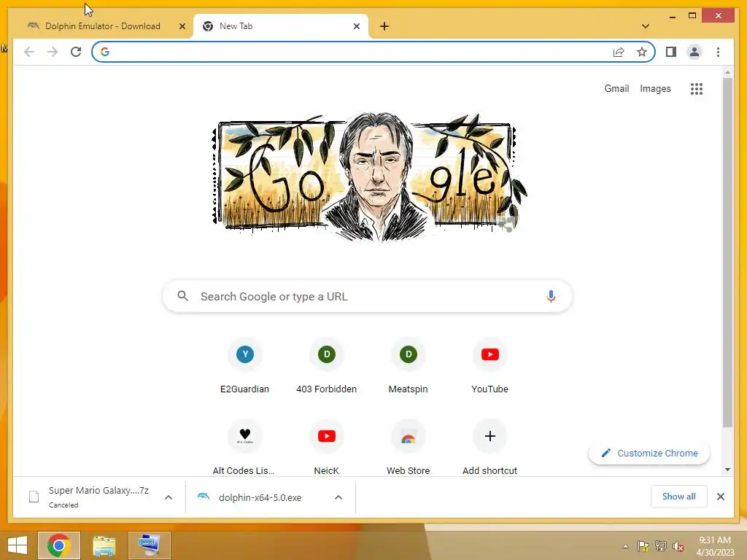Expand the tab search dropdown
Image resolution: width=747 pixels, height=560 pixels.
click(x=645, y=26)
